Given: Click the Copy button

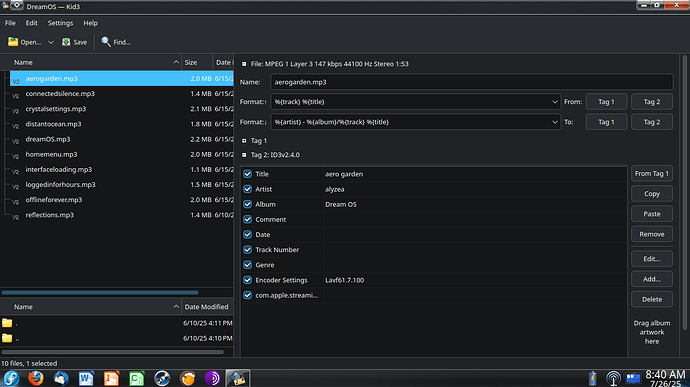Looking at the screenshot, I should [x=652, y=194].
